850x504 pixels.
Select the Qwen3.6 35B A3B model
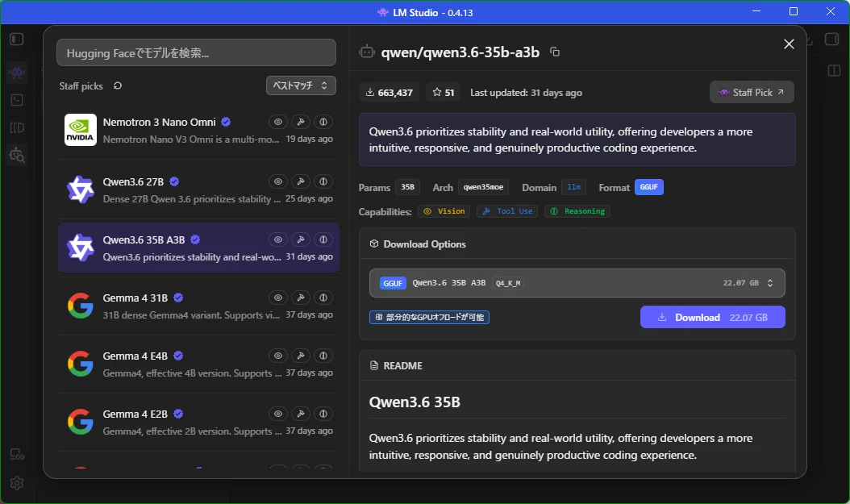[x=198, y=248]
